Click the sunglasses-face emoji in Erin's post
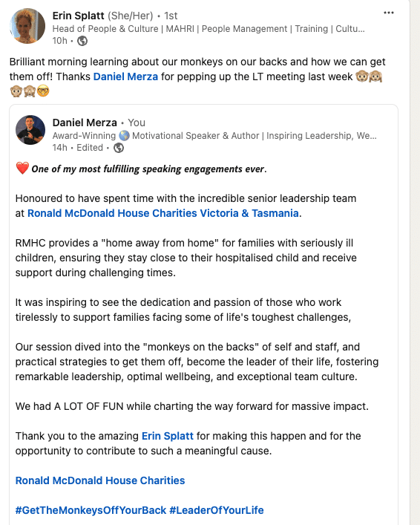The image size is (420, 525). point(43,91)
